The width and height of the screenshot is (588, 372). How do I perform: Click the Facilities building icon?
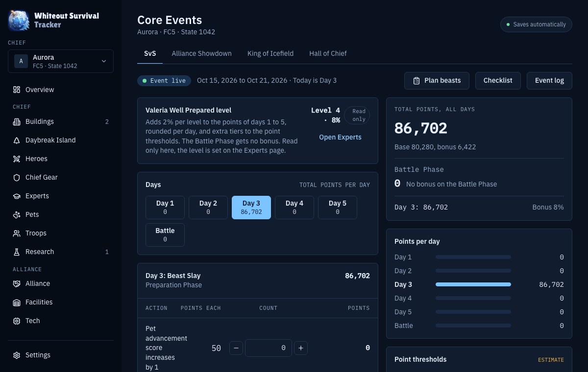[x=17, y=302]
